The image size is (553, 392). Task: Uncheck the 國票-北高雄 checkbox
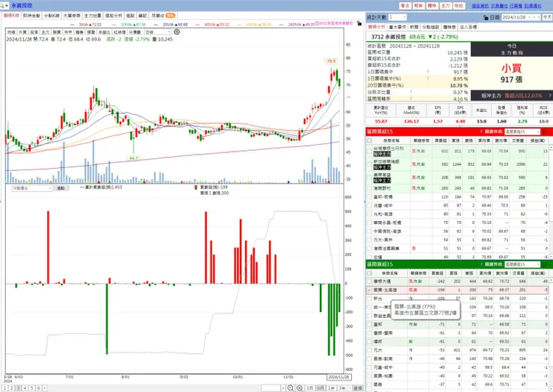[369, 290]
